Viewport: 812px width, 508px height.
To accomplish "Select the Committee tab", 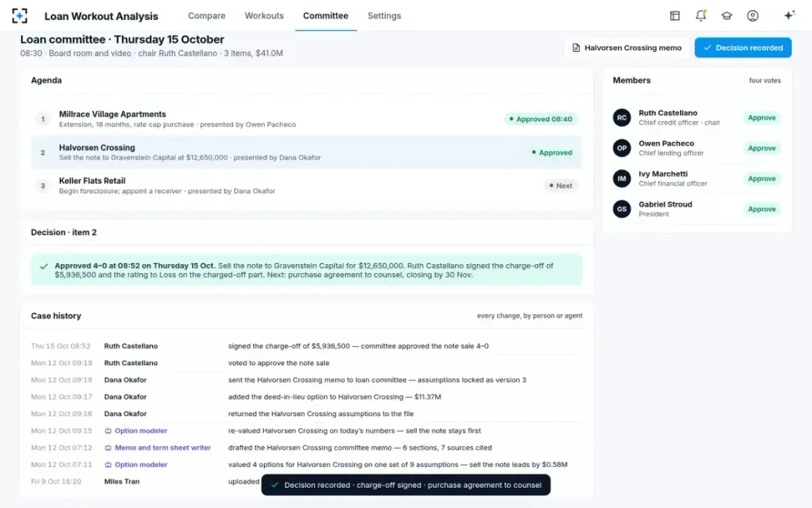I will point(325,16).
